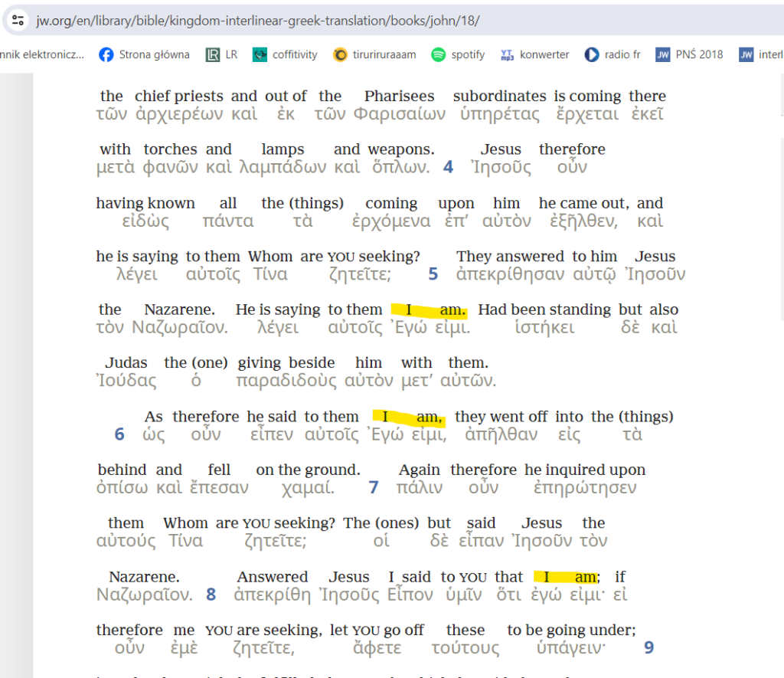Open the coffitivity bookmark icon
Screen dimensions: 784x678
tap(261, 54)
